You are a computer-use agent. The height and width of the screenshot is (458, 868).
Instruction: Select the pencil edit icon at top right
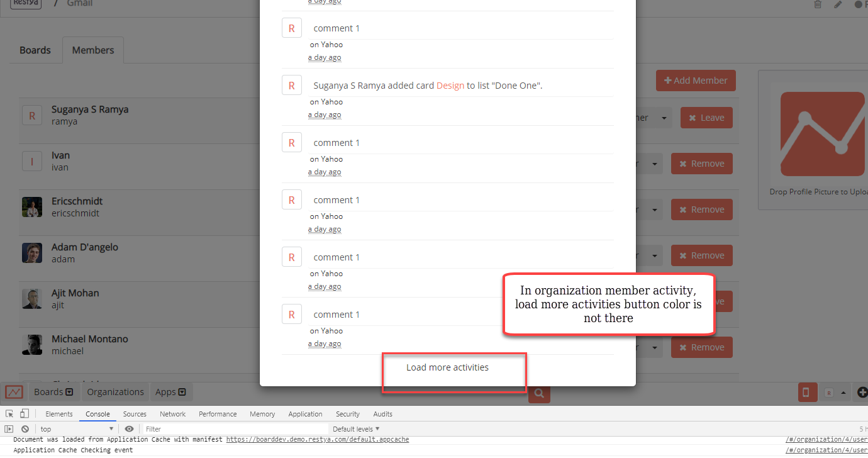pos(838,5)
